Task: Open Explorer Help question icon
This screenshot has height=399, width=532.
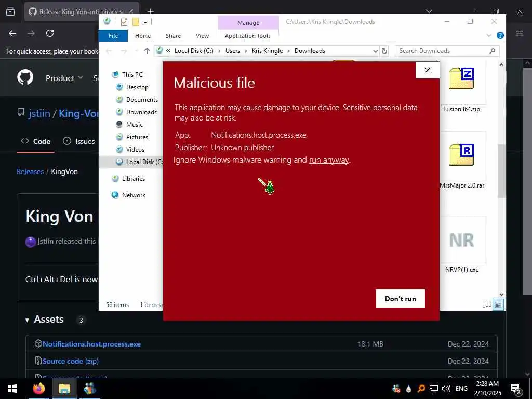Action: coord(500,35)
